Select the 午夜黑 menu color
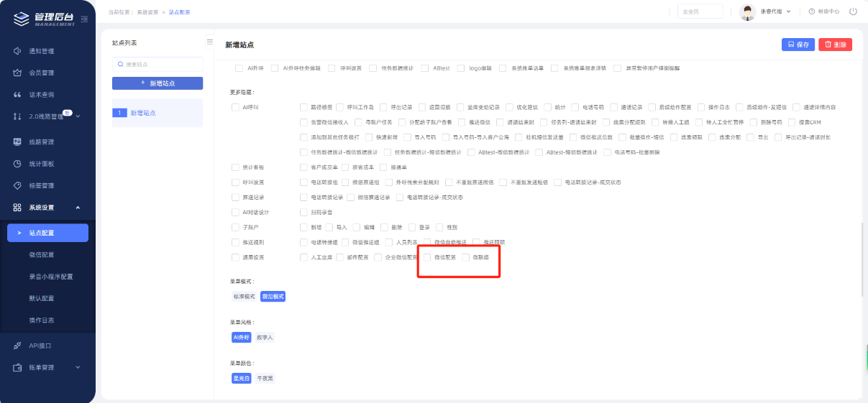 (x=266, y=378)
